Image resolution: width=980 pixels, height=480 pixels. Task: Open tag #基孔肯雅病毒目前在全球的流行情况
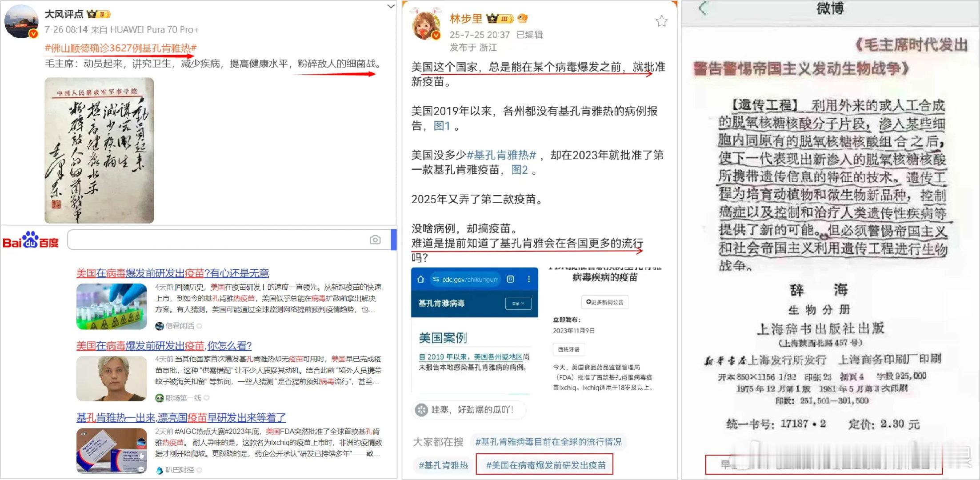(x=548, y=442)
